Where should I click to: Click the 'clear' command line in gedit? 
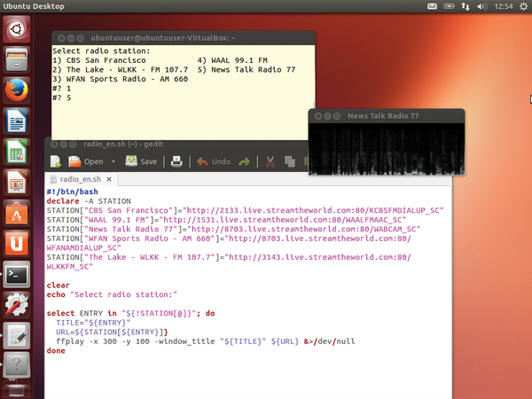tap(58, 286)
